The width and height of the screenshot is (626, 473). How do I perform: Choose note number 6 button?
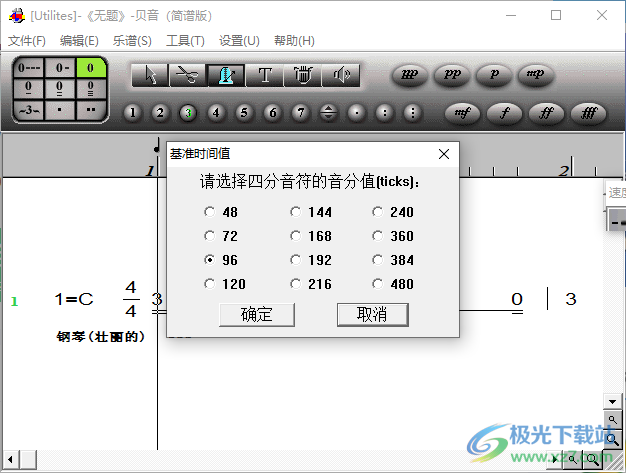tap(272, 113)
